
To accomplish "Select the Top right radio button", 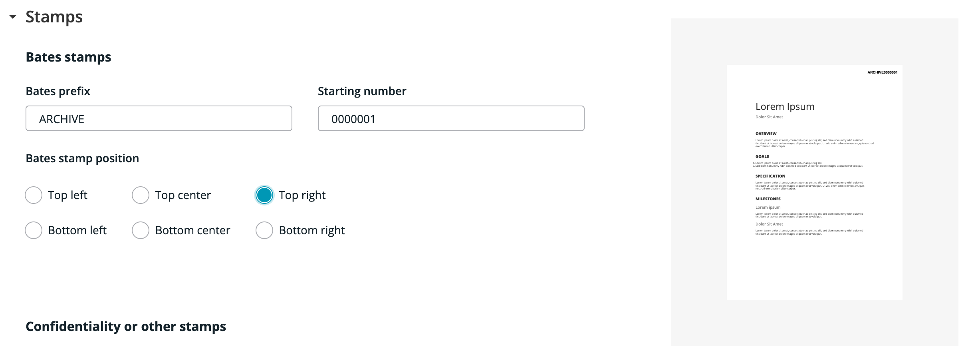I will pyautogui.click(x=264, y=195).
